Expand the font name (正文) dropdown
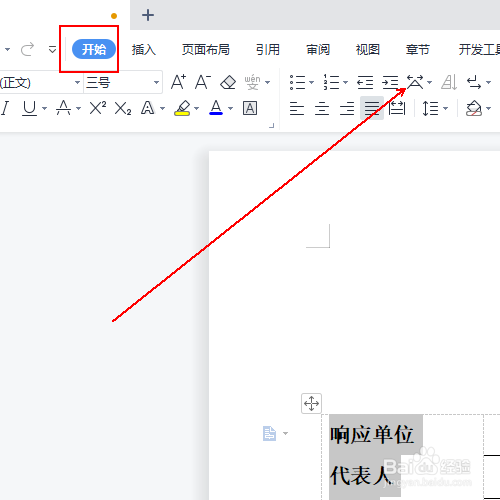The height and width of the screenshot is (500, 500). [x=77, y=82]
